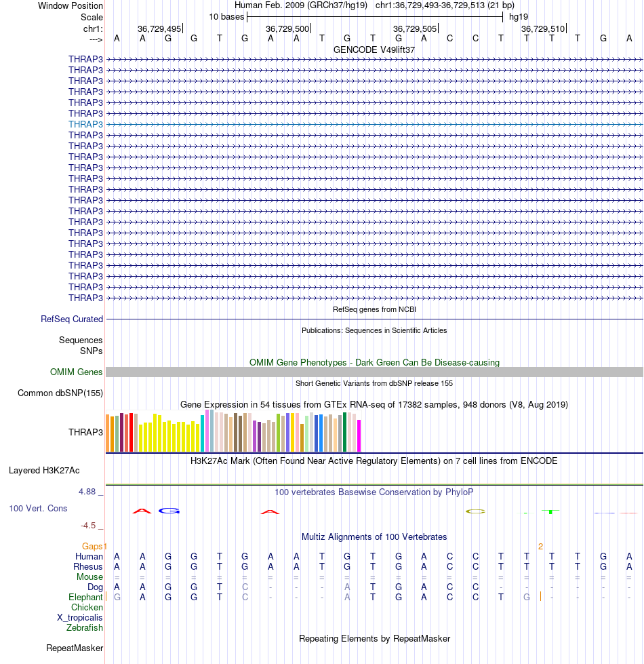Click the dark green bar in GTEx chart
Image resolution: width=644 pixels, height=664 pixels.
click(x=345, y=432)
